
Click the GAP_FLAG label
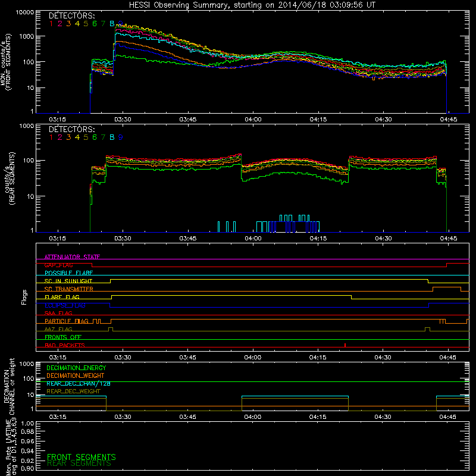coord(58,265)
